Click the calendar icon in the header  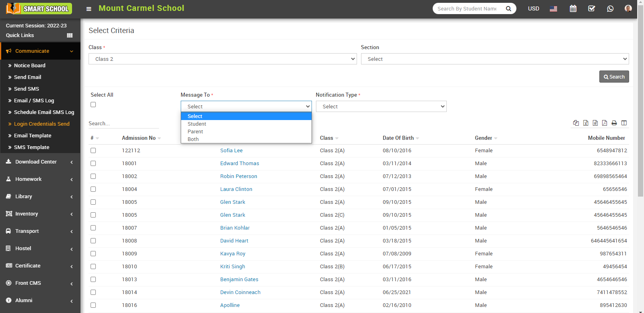click(x=573, y=8)
